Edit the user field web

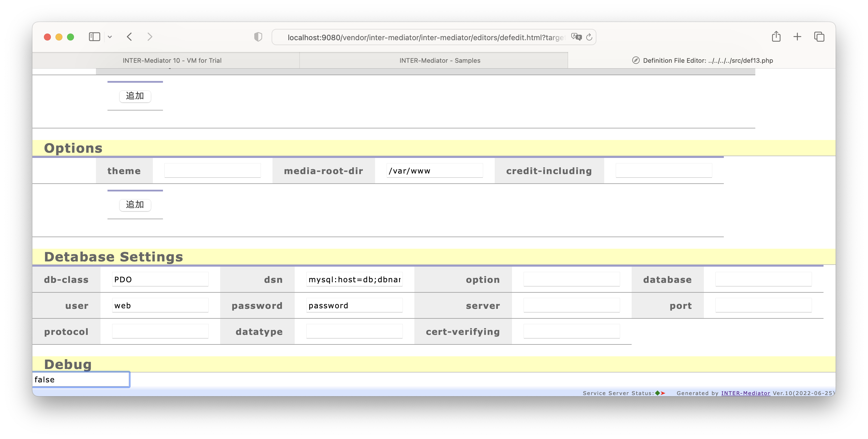(x=160, y=305)
